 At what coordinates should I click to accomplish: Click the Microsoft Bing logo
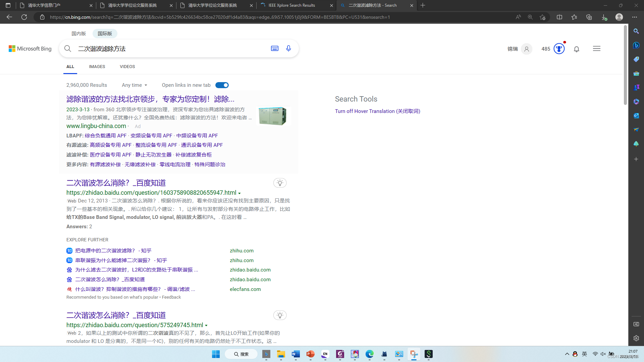pyautogui.click(x=30, y=49)
